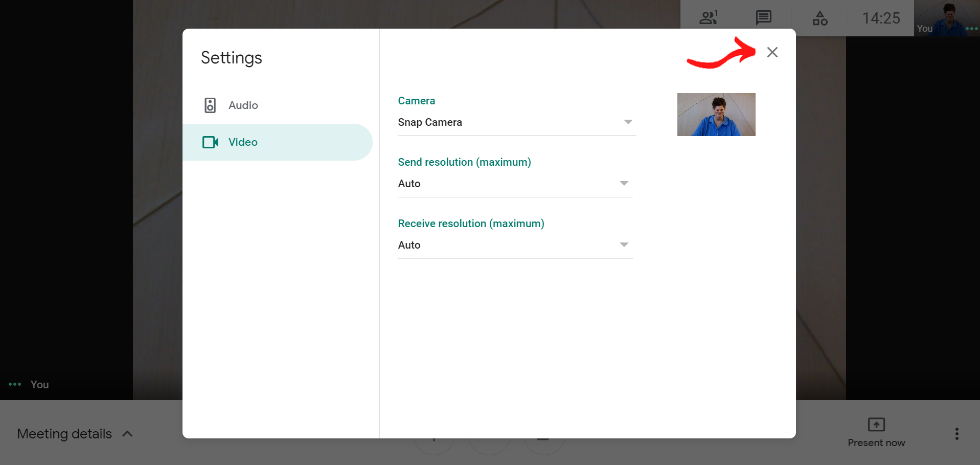Click the 14:25 clock display

pyautogui.click(x=881, y=18)
